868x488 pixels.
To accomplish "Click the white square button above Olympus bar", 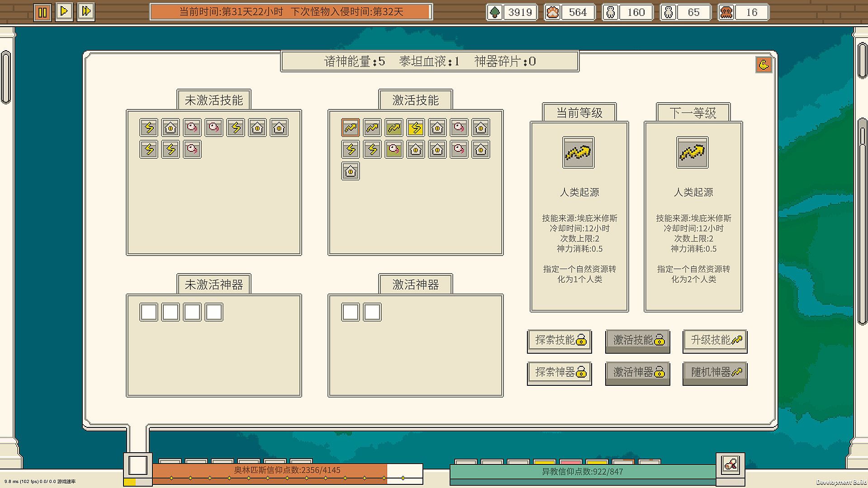I will click(x=138, y=465).
